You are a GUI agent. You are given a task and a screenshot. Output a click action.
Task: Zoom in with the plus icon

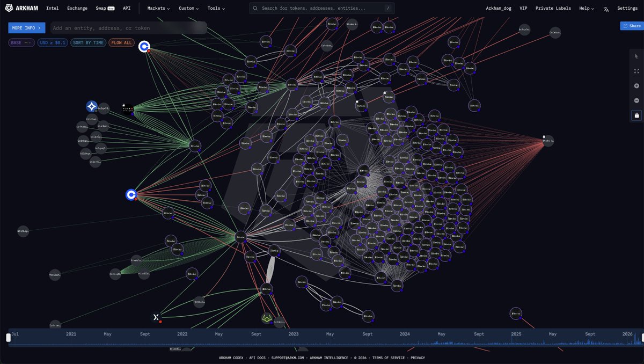(x=636, y=86)
